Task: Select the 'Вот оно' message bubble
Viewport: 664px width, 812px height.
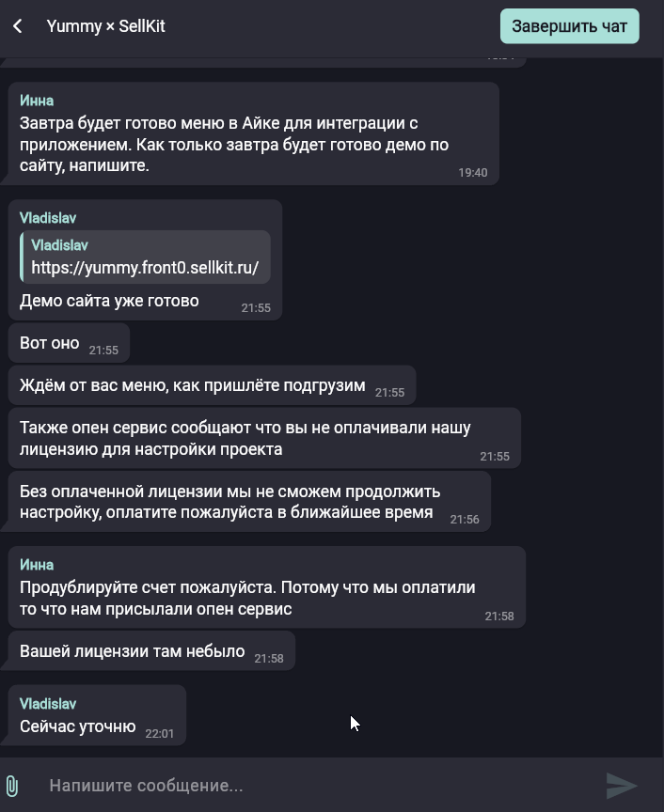Action: tap(69, 343)
